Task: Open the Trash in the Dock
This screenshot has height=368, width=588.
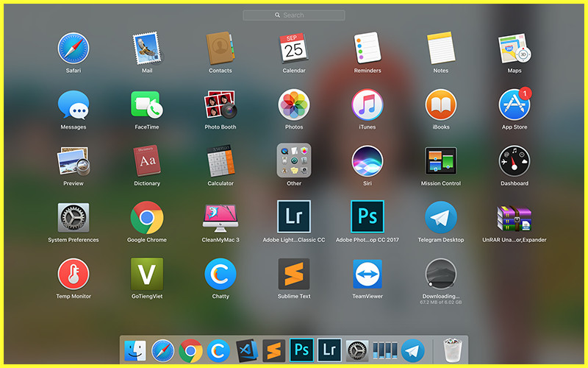Action: [452, 350]
